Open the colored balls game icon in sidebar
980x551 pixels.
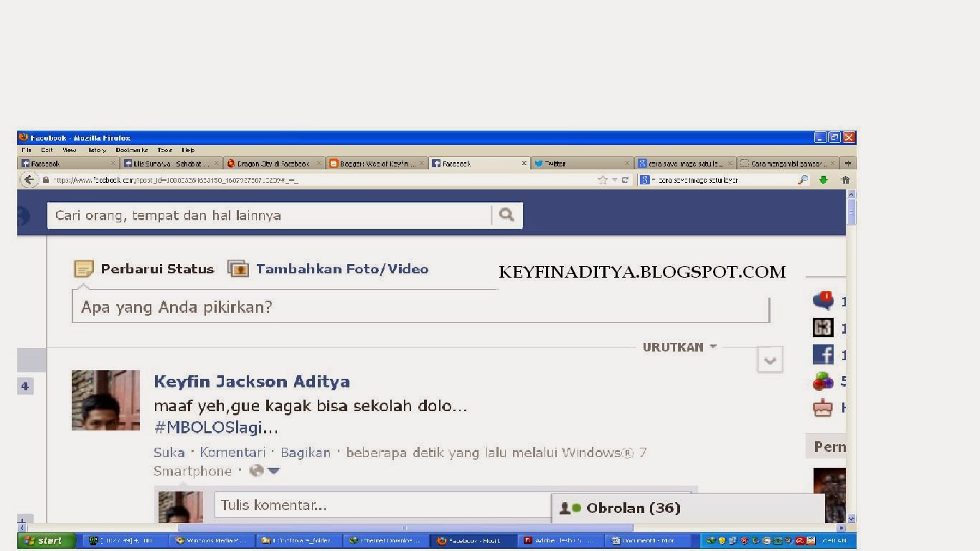pyautogui.click(x=823, y=381)
